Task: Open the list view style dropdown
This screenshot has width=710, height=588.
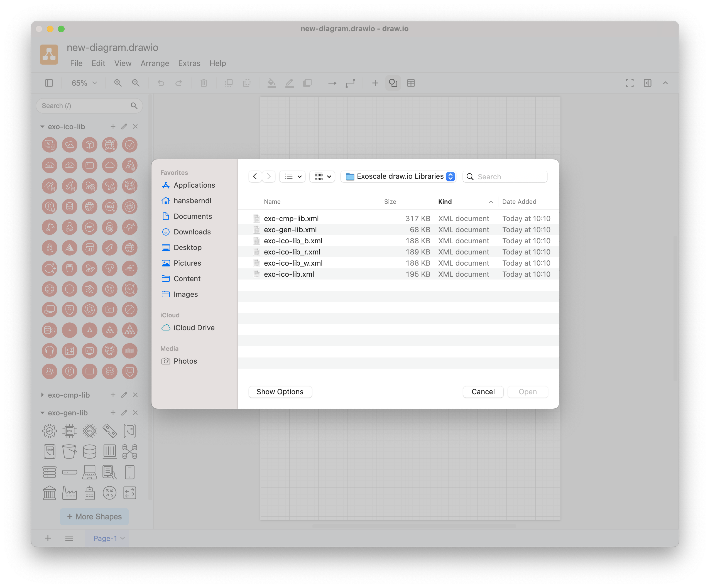Action: [292, 176]
